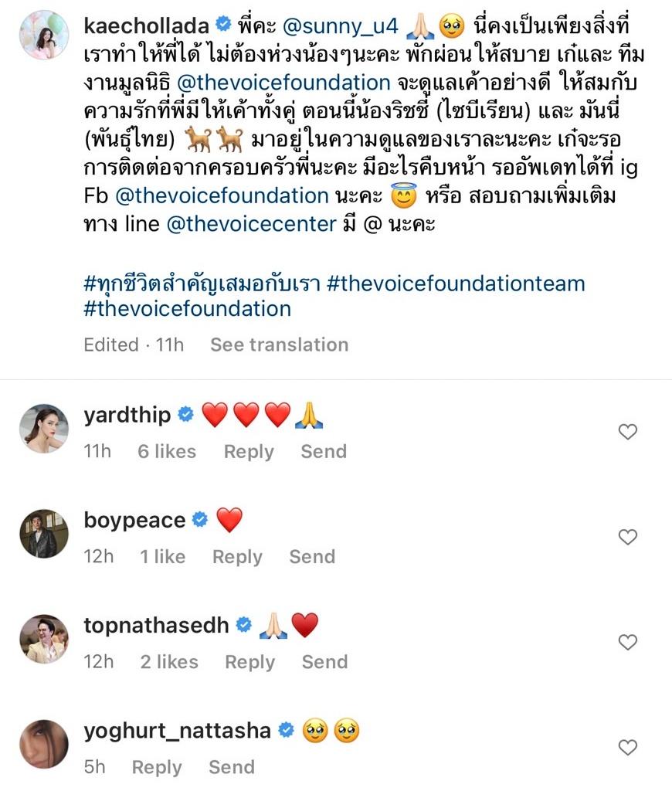
Task: View 6 likes on yardthip's comment
Action: (x=167, y=452)
